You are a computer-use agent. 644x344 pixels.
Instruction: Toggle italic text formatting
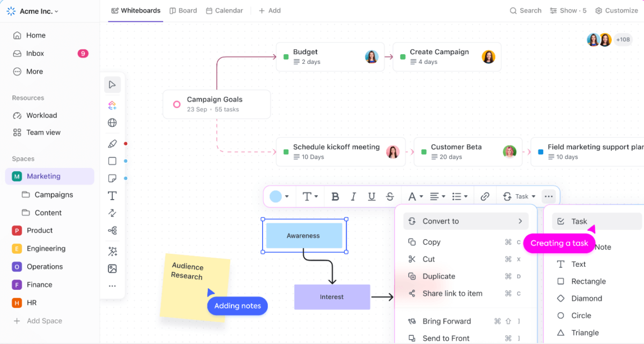(x=353, y=196)
